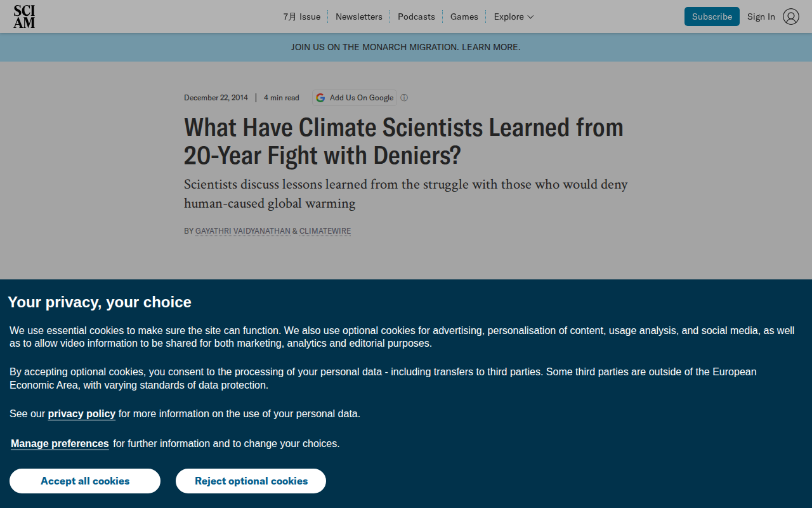Screen dimensions: 812x508
Task: Click the Add Us On Google button
Action: point(355,98)
